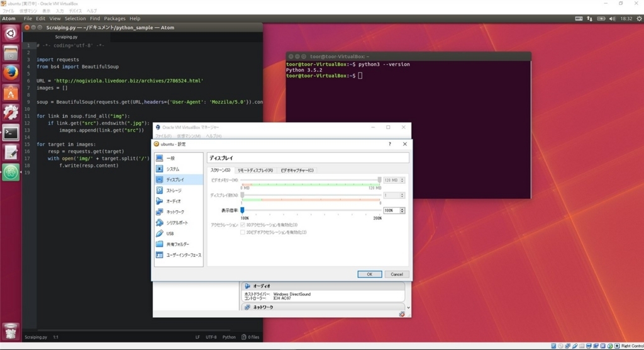Select ストレージ category in settings dialog
This screenshot has height=350, width=644.
pyautogui.click(x=179, y=191)
